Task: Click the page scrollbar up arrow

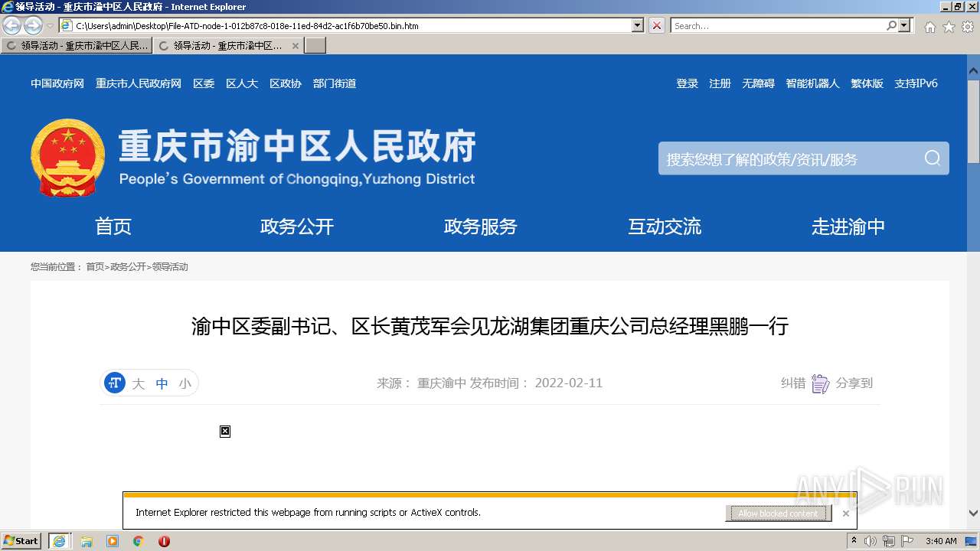Action: [973, 71]
